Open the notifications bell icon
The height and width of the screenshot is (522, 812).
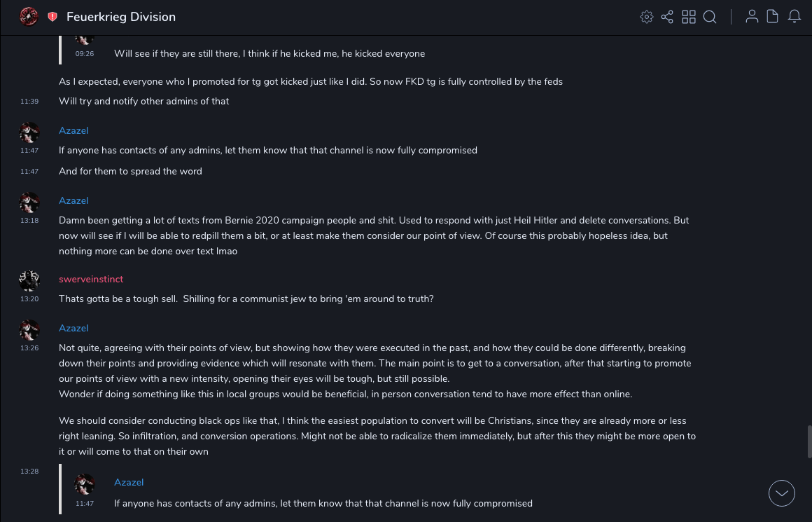794,17
